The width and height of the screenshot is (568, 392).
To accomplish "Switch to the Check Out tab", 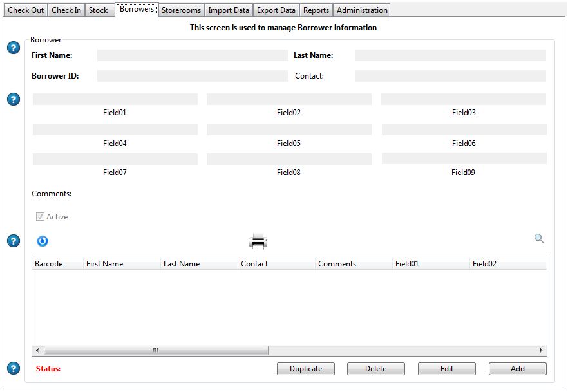I will click(26, 10).
